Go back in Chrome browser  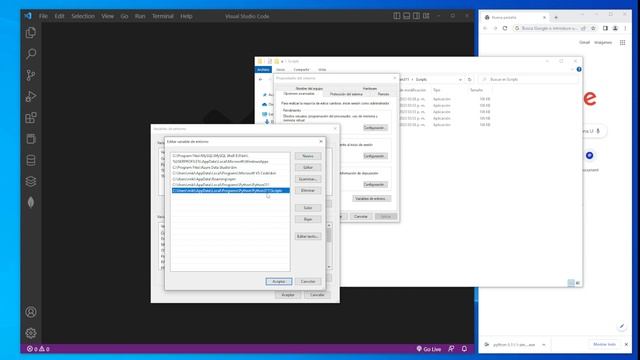click(x=485, y=28)
